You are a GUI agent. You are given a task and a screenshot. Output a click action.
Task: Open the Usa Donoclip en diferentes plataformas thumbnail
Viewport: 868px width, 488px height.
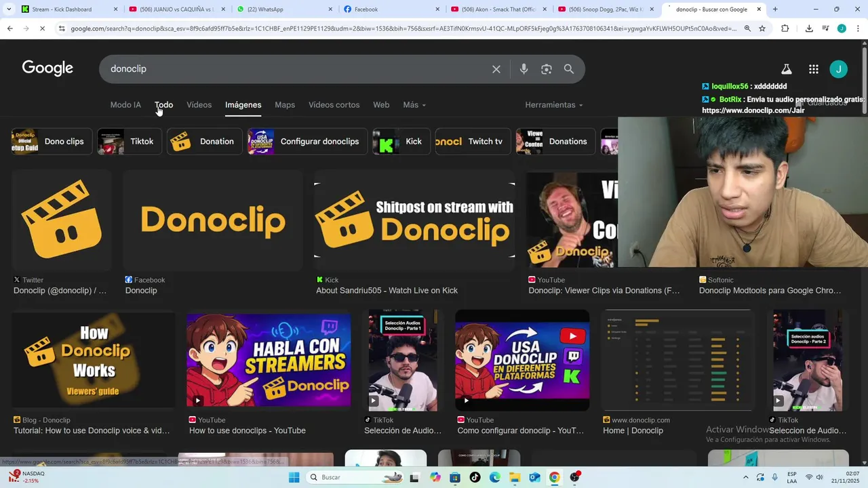(x=522, y=361)
